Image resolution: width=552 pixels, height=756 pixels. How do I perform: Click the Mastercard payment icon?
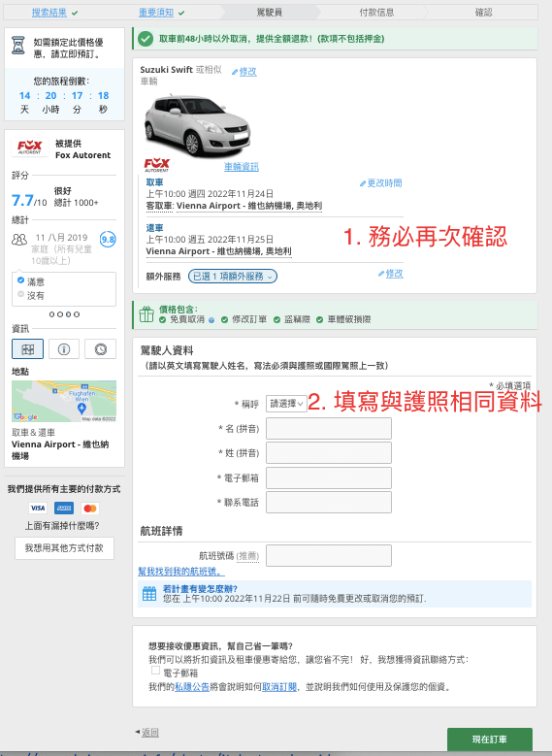(x=89, y=509)
